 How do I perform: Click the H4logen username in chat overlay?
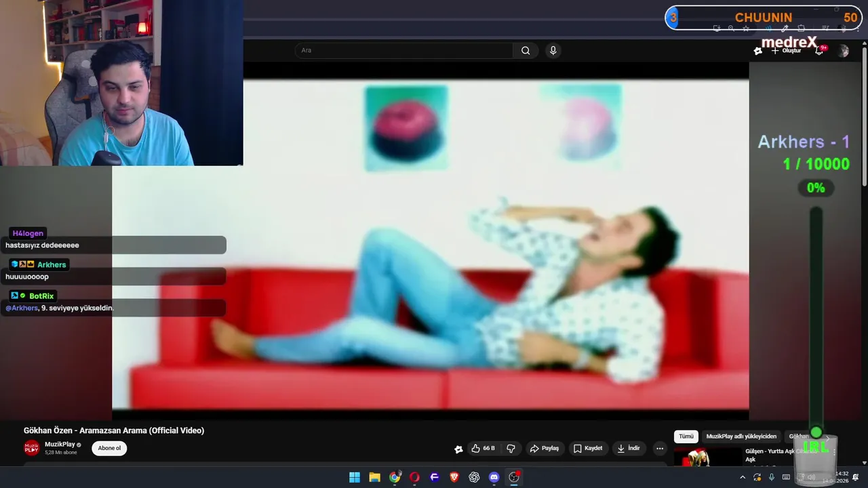(x=28, y=233)
